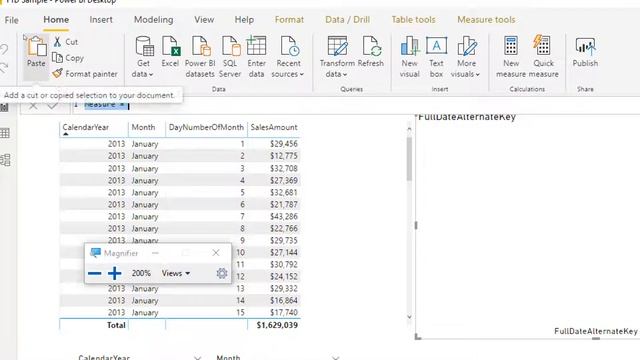Viewport: 640px width, 360px height.
Task: Open the View tab
Action: [x=204, y=20]
